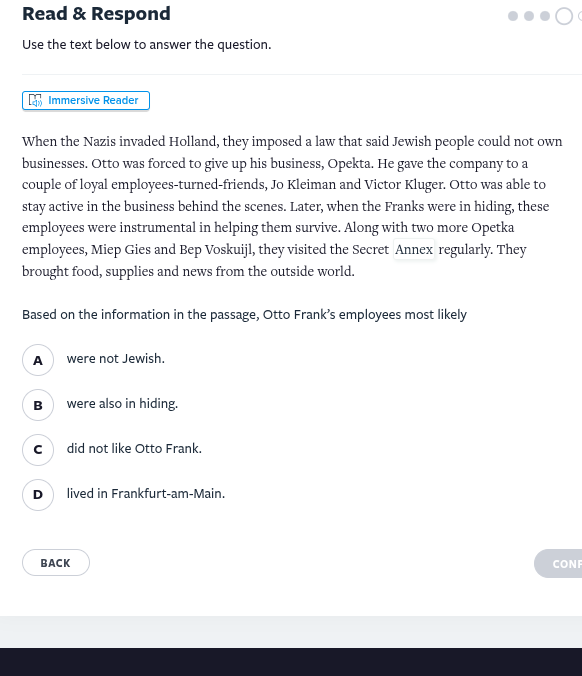
Task: Click highlighted vocabulary word Annex
Action: (x=414, y=249)
